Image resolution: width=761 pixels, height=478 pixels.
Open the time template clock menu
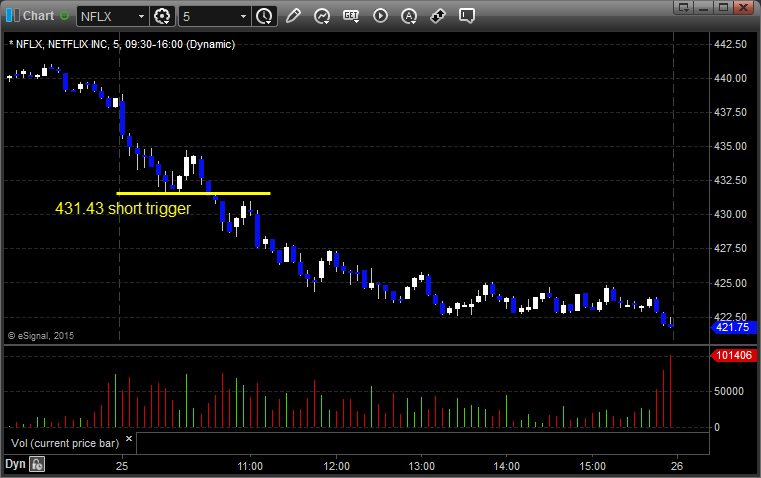265,16
